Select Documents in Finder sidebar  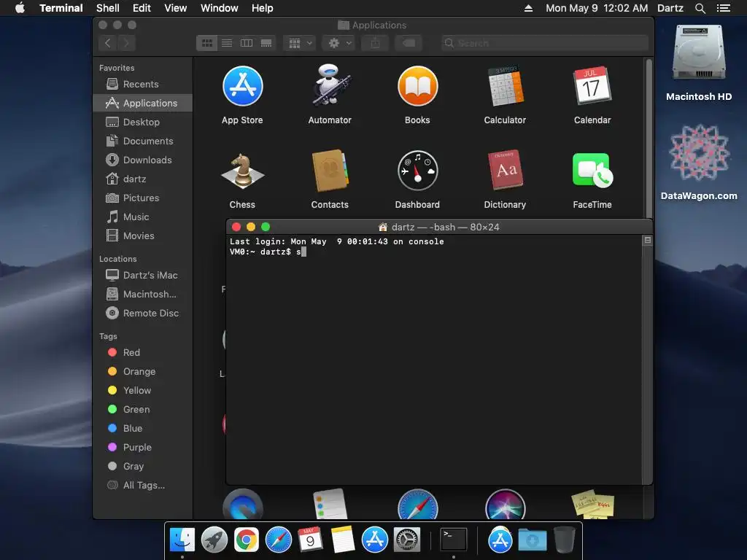pos(142,141)
